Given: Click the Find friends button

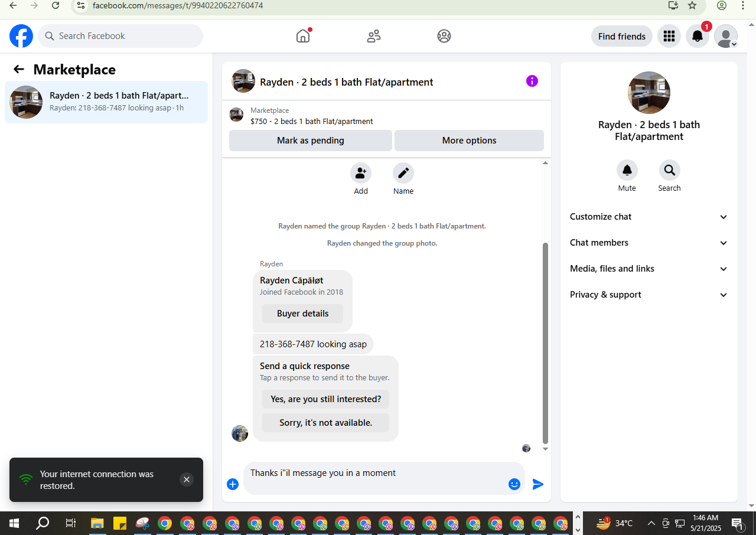Looking at the screenshot, I should (x=622, y=36).
